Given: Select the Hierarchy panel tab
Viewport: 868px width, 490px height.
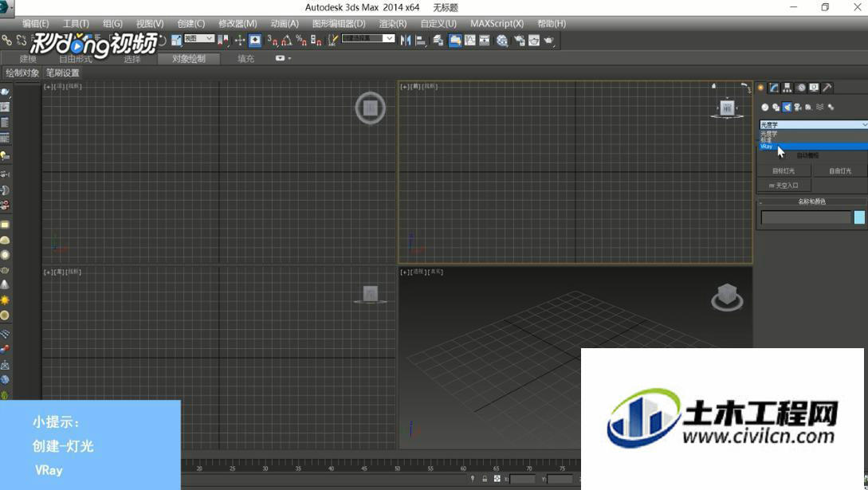Looking at the screenshot, I should click(x=787, y=88).
